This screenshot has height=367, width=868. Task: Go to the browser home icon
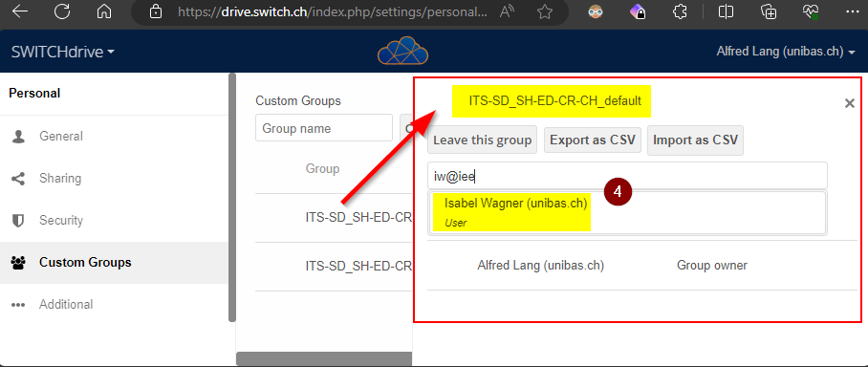click(x=103, y=11)
